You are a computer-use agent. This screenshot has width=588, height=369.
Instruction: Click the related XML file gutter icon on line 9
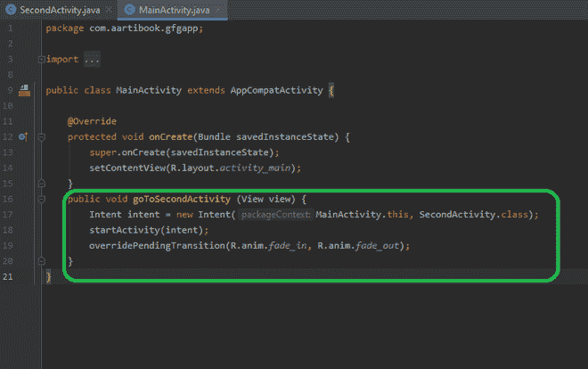click(x=24, y=90)
